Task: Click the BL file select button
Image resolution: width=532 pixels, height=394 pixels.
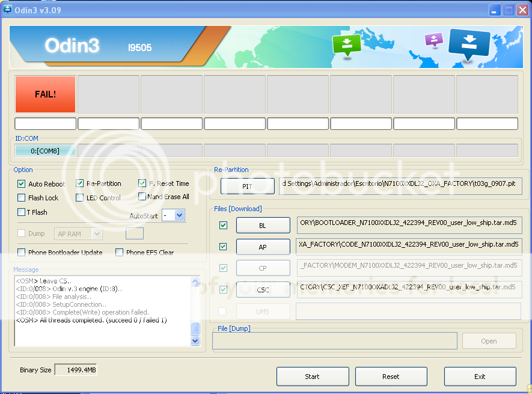Action: [x=263, y=226]
